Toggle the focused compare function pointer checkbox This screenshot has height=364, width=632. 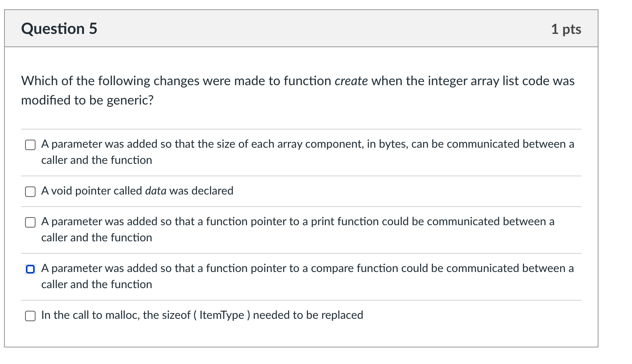point(30,269)
